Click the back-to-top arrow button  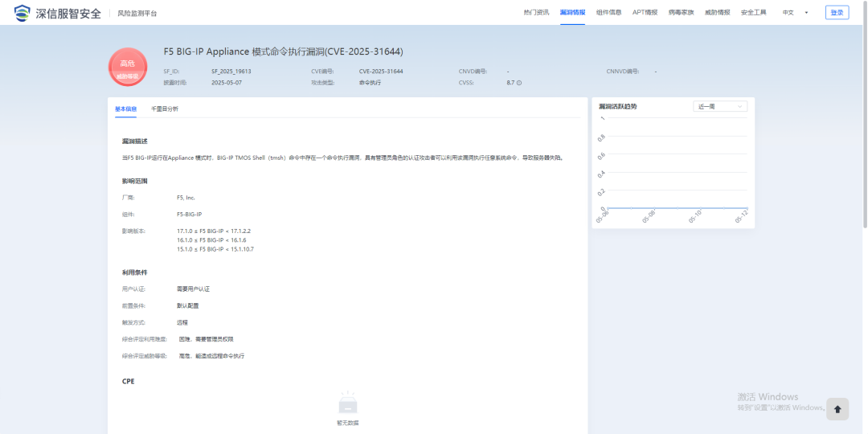(x=837, y=409)
